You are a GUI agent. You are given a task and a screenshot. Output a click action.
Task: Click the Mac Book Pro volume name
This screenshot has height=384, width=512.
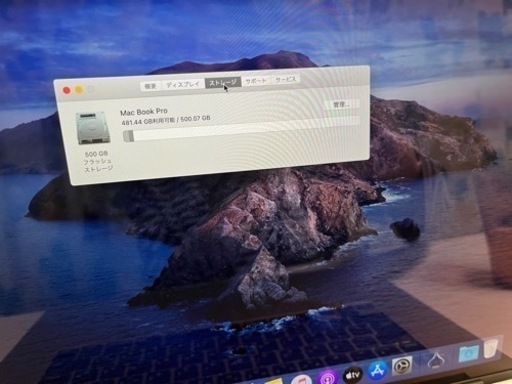(x=144, y=112)
